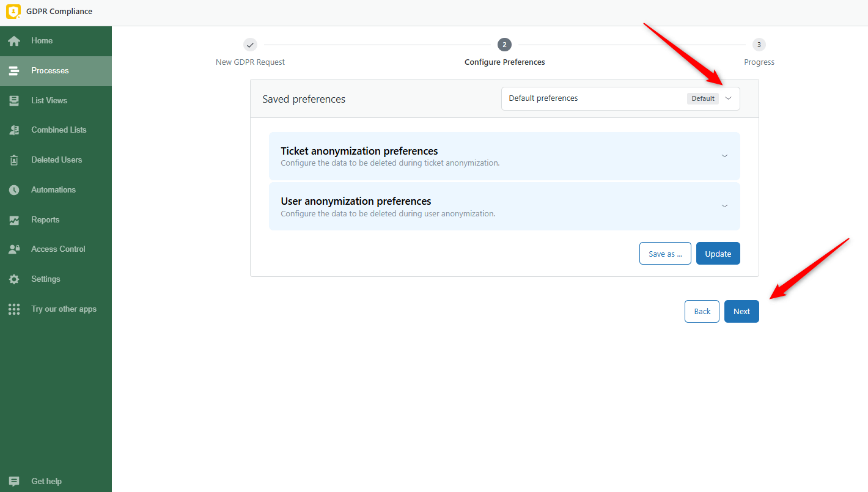
Task: Open the Processes menu item
Action: click(56, 71)
